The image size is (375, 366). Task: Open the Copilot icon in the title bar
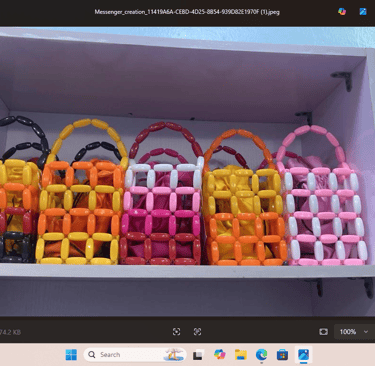tap(342, 12)
